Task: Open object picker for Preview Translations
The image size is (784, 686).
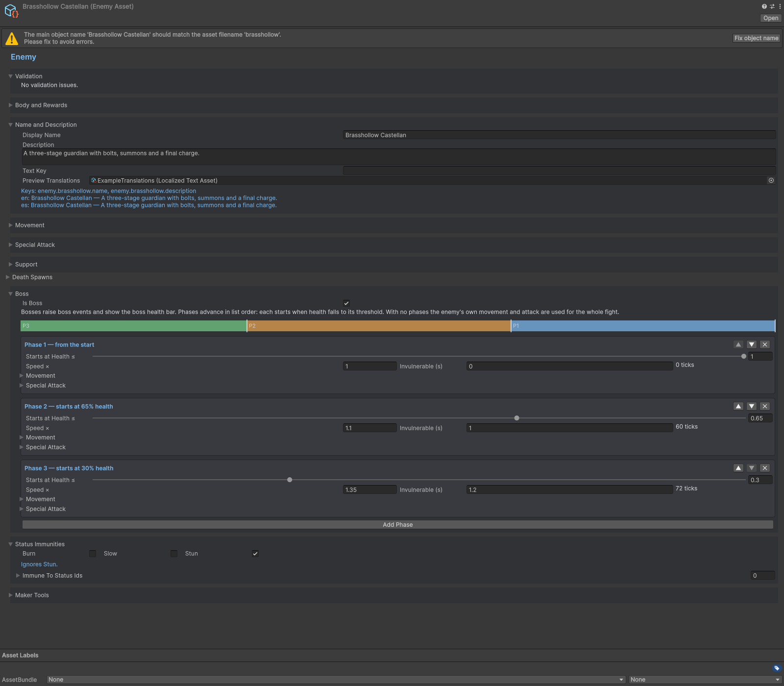Action: point(771,180)
